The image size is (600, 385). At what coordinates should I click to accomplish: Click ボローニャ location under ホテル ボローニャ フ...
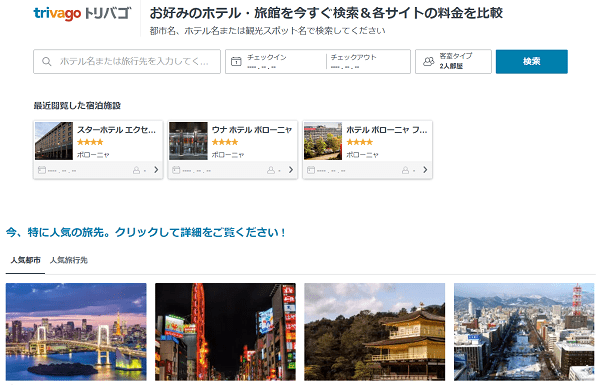(363, 155)
